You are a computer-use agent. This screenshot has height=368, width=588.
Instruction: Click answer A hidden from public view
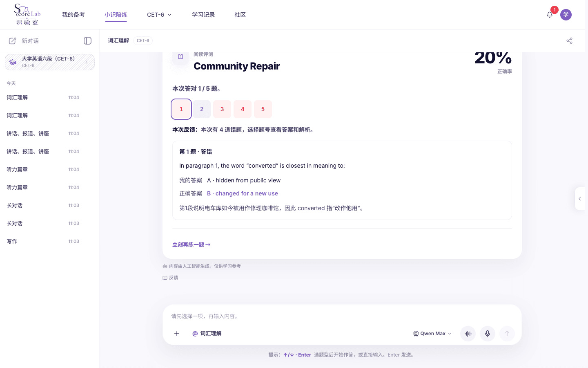click(x=244, y=180)
